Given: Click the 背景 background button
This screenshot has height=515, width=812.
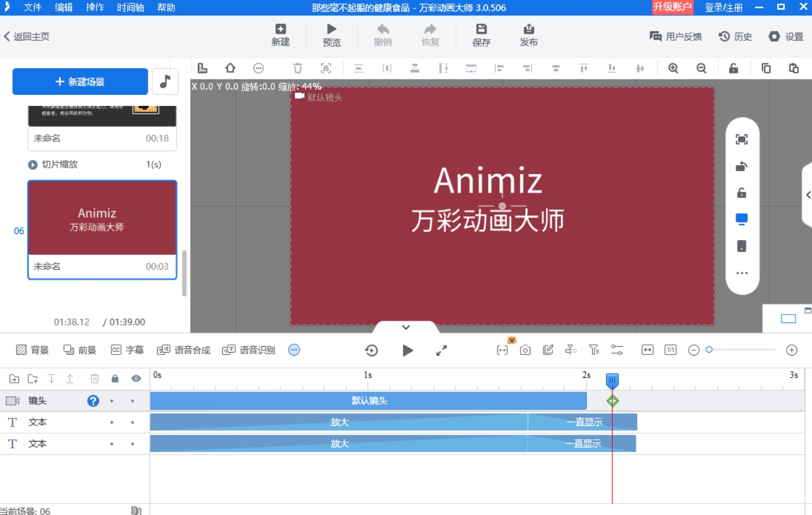Looking at the screenshot, I should tap(32, 350).
